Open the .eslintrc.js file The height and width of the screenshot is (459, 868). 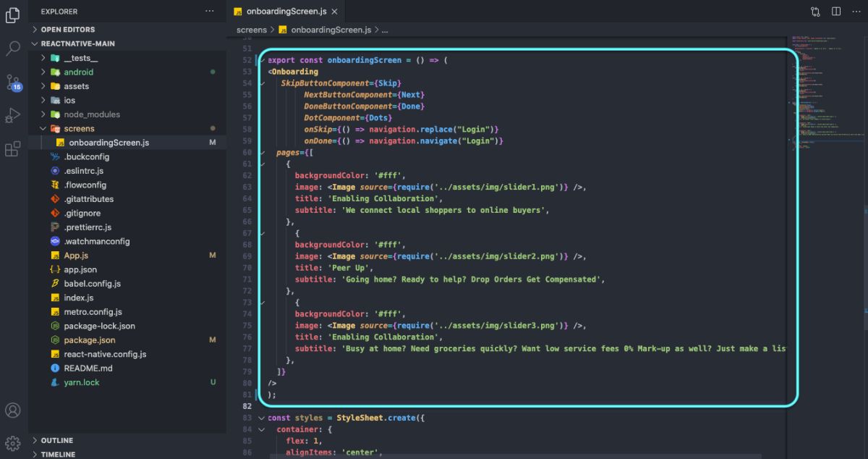(127, 171)
